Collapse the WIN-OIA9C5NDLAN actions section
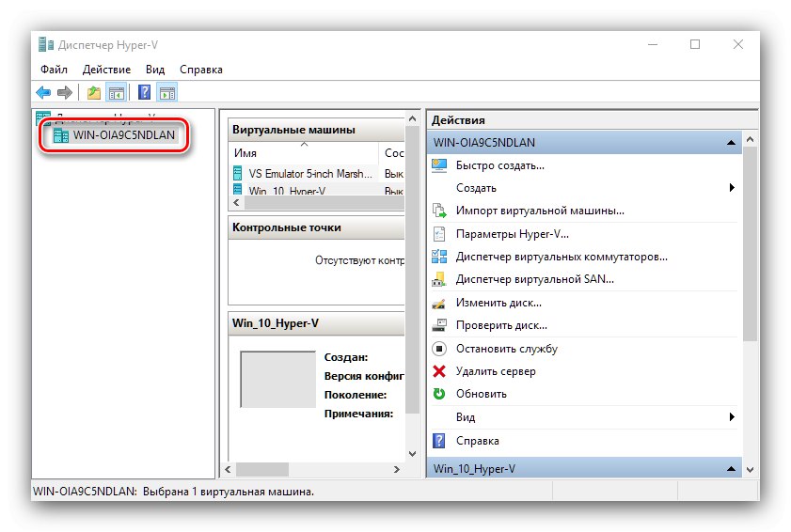This screenshot has height=532, width=791. [731, 143]
